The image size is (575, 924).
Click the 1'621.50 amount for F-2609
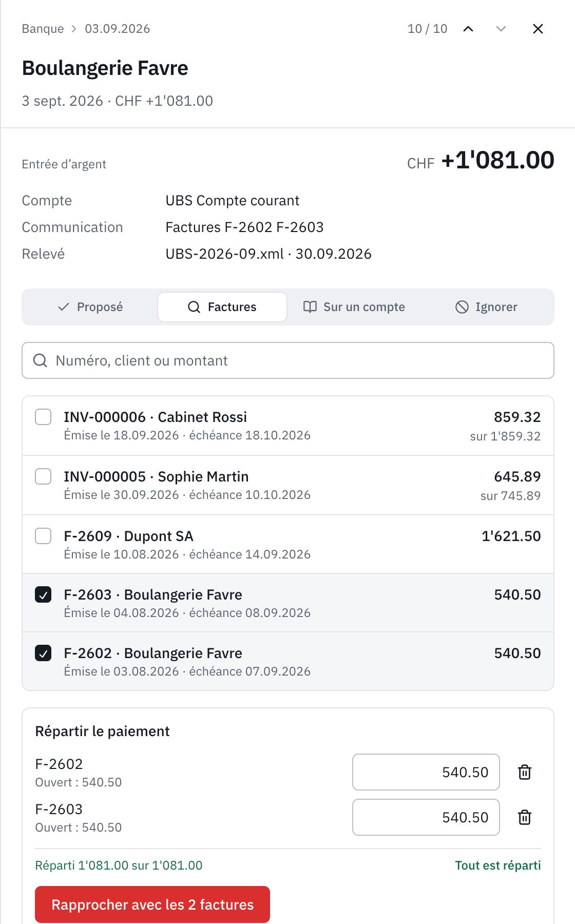pyautogui.click(x=511, y=536)
